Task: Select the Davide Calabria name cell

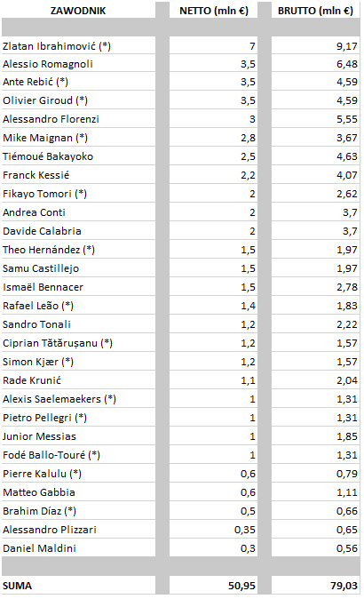Action: tap(78, 231)
